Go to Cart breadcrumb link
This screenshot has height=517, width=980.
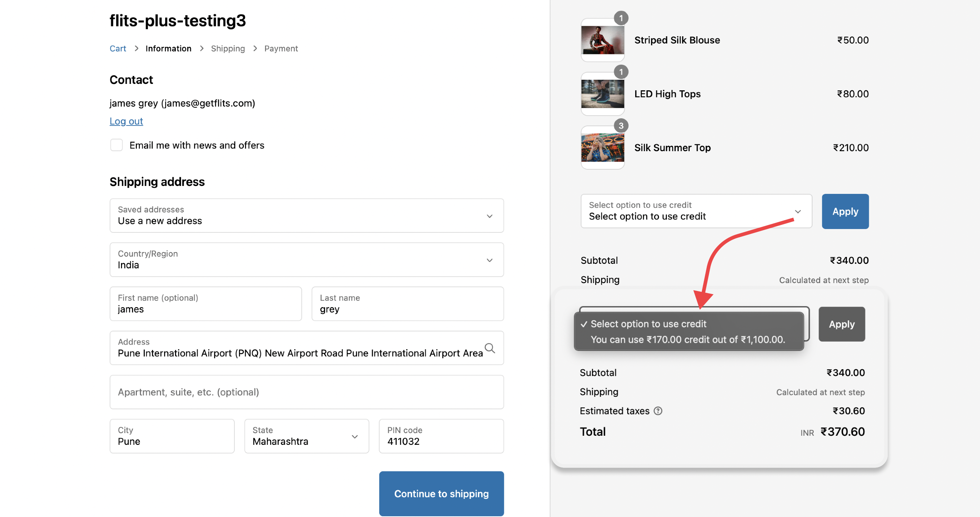118,49
